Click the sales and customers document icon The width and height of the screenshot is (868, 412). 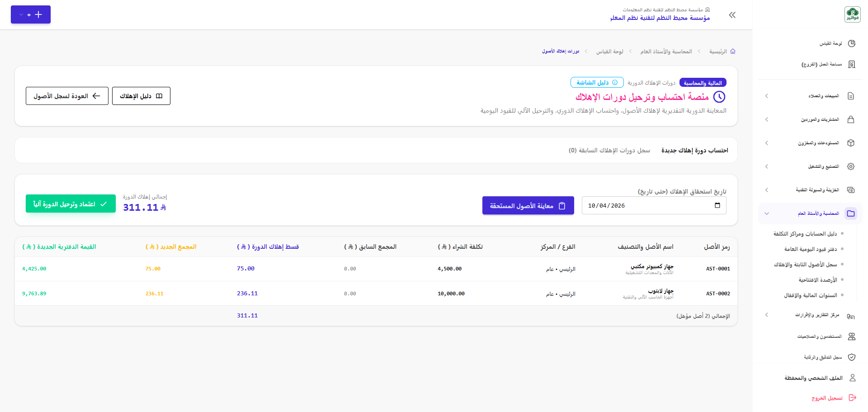point(851,96)
